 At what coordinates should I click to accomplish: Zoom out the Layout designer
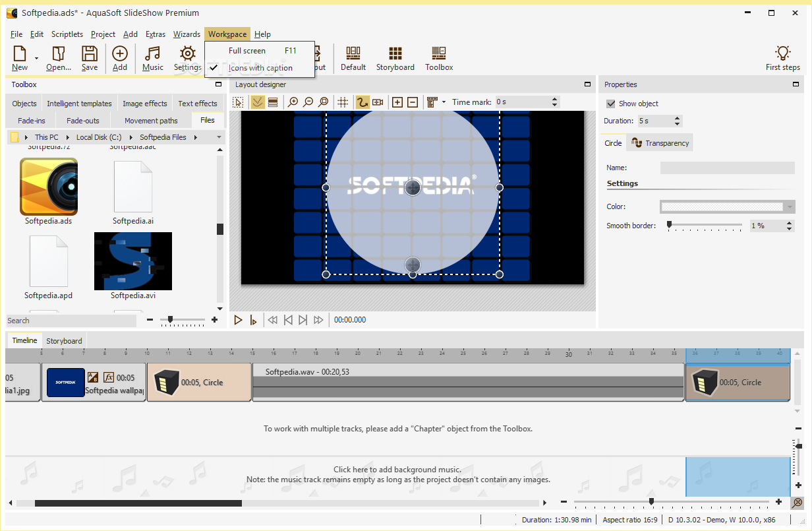click(x=308, y=102)
